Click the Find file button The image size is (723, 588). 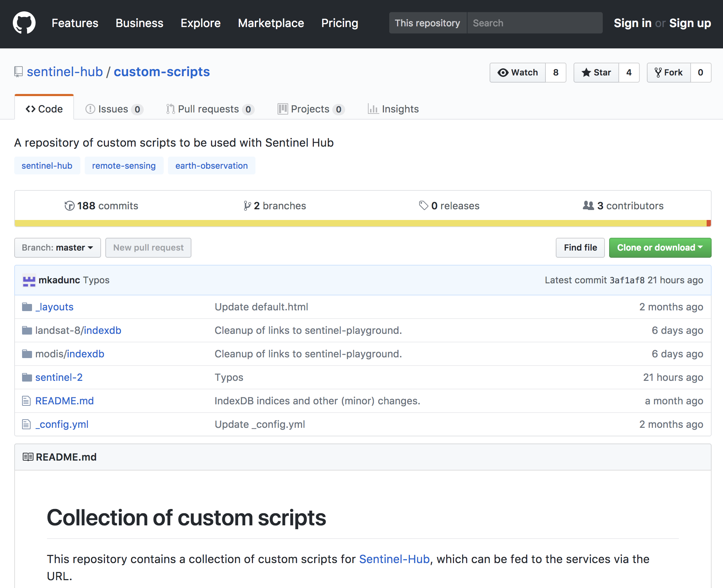click(580, 248)
